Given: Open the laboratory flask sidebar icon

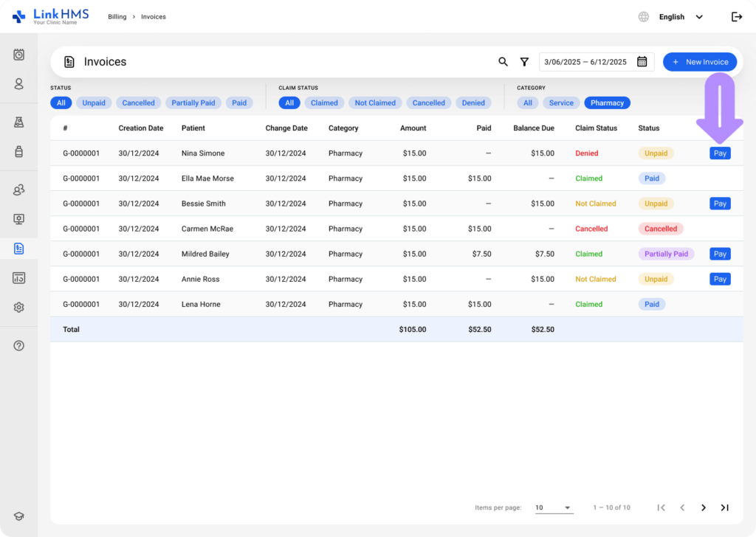Looking at the screenshot, I should 18,122.
